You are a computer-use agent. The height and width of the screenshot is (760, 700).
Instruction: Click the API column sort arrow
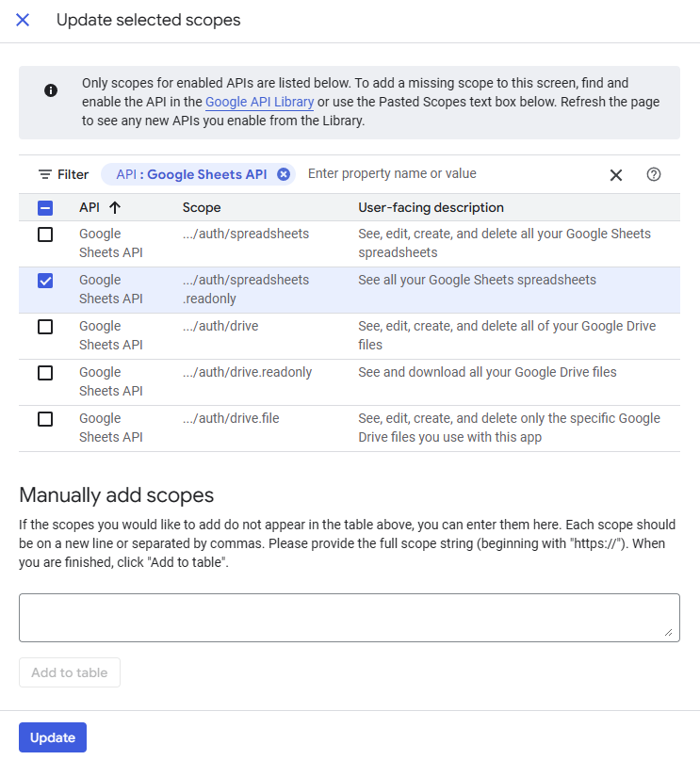(115, 207)
